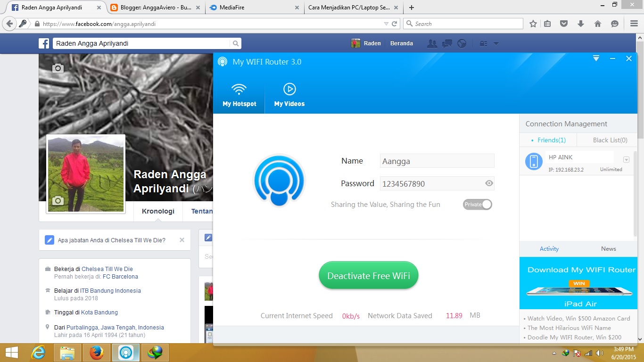Image resolution: width=644 pixels, height=362 pixels.
Task: Switch to Blogger AnggaAviero browser tab
Action: point(156,8)
